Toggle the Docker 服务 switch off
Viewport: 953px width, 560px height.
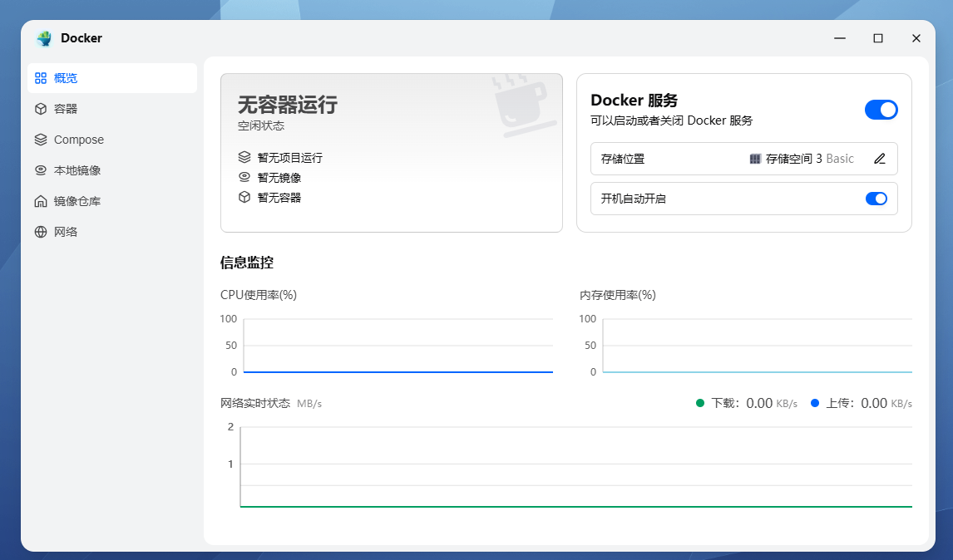[x=881, y=110]
